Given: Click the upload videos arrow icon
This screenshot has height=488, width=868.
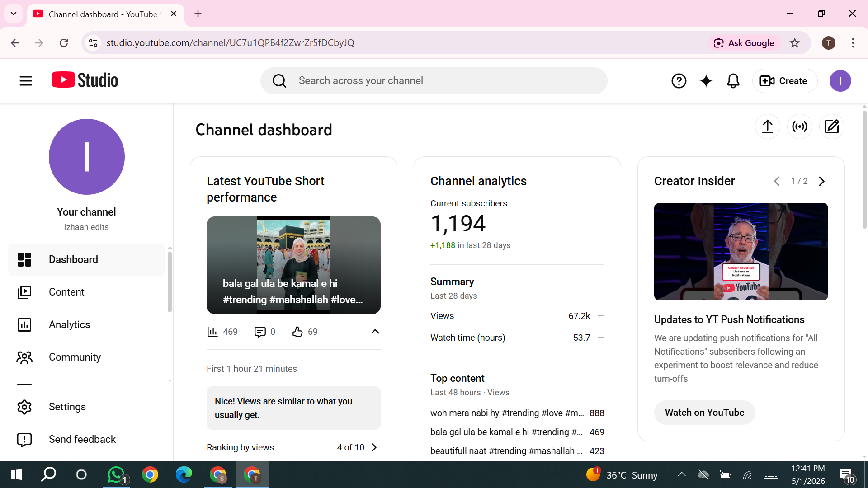Looking at the screenshot, I should (x=767, y=127).
